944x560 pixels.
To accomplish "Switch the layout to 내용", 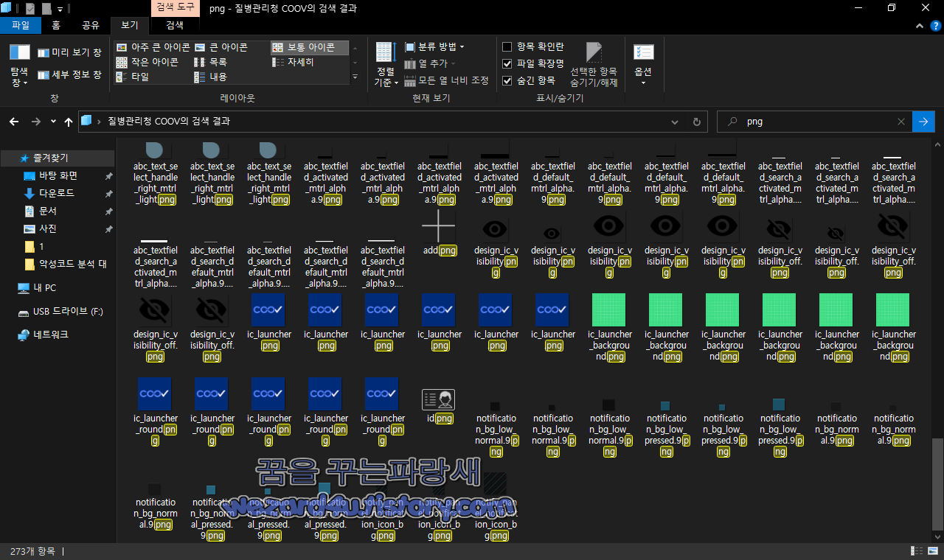I will pos(211,77).
